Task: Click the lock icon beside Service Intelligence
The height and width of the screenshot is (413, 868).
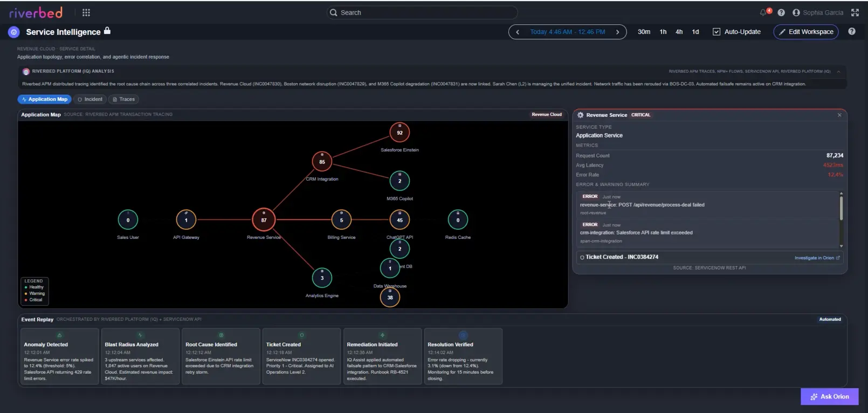Action: 107,31
